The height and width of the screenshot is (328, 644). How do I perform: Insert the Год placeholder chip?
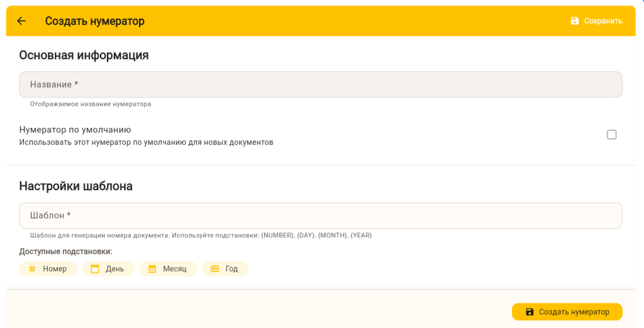pyautogui.click(x=225, y=269)
